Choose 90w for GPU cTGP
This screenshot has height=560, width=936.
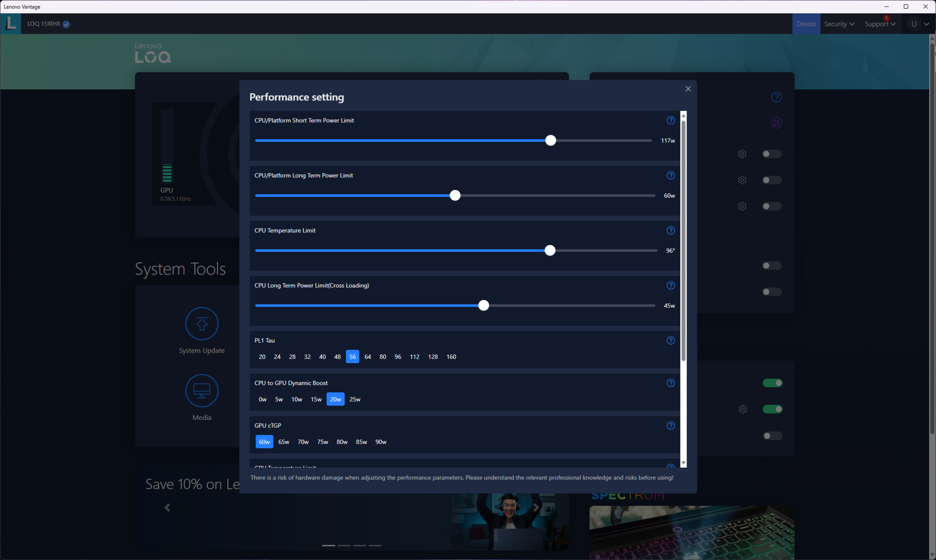click(381, 442)
